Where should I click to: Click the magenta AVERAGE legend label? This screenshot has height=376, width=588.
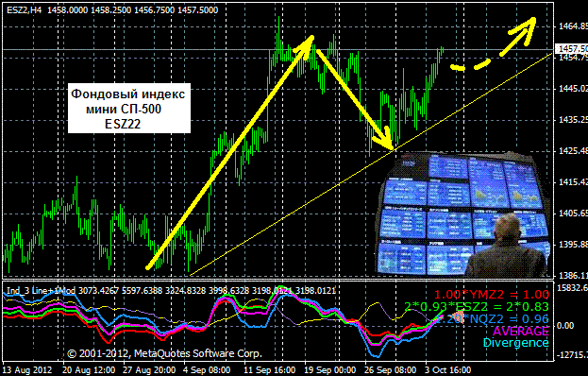click(x=520, y=331)
